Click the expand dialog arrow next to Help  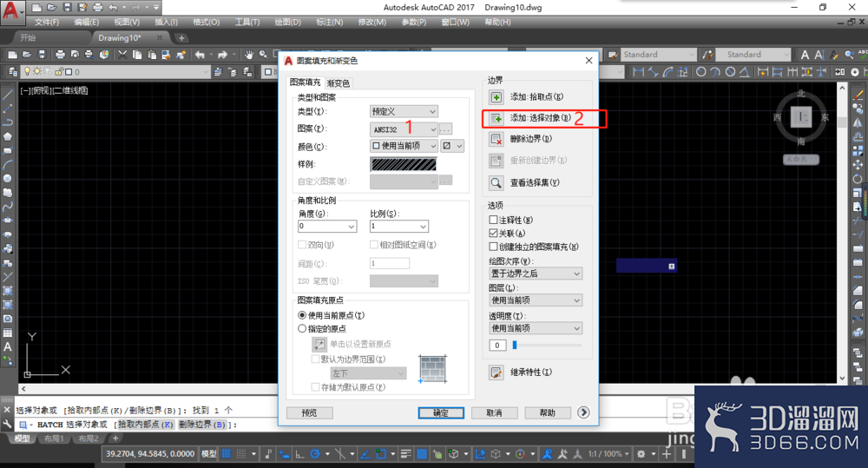(x=583, y=412)
